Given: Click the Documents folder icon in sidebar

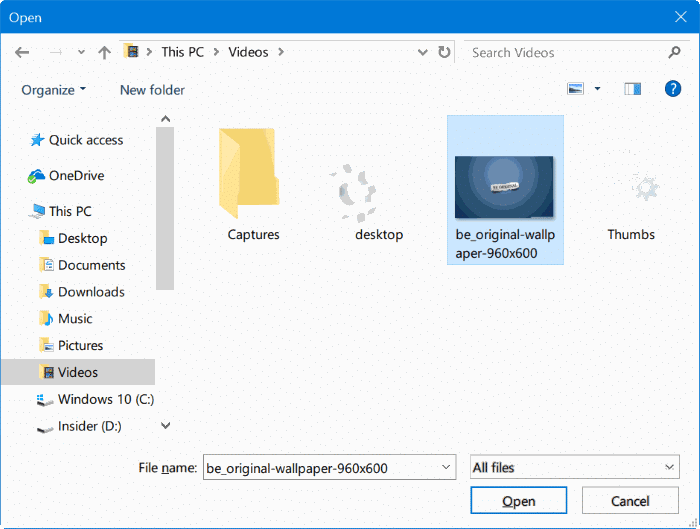Looking at the screenshot, I should pos(46,265).
